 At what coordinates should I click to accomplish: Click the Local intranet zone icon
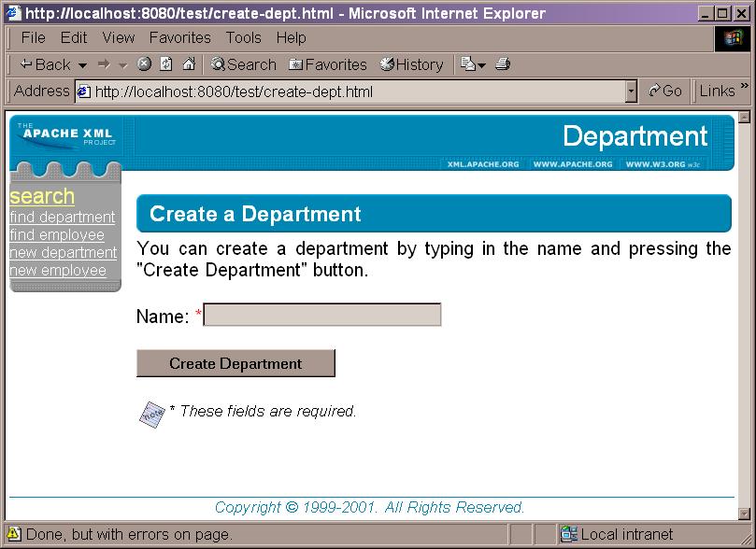568,534
